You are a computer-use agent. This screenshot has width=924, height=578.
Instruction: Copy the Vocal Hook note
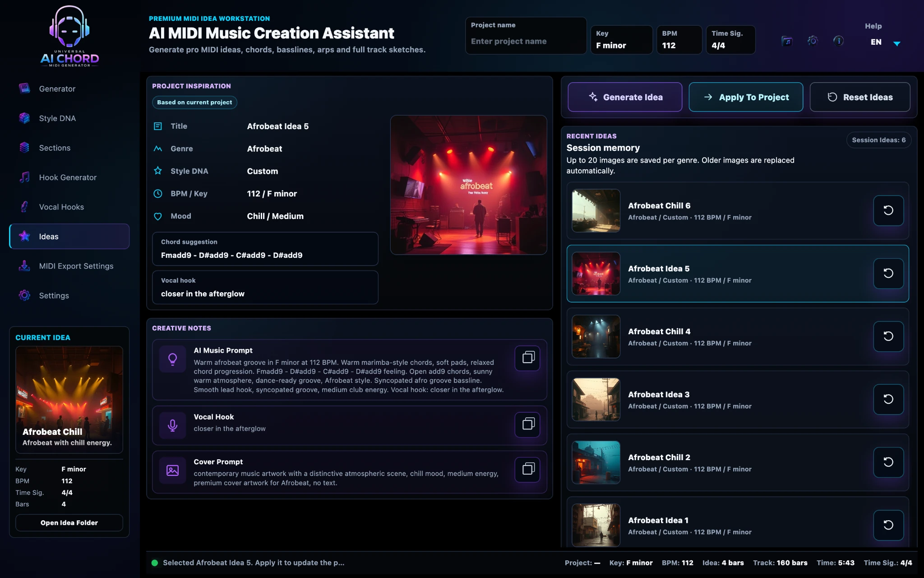[x=527, y=424]
